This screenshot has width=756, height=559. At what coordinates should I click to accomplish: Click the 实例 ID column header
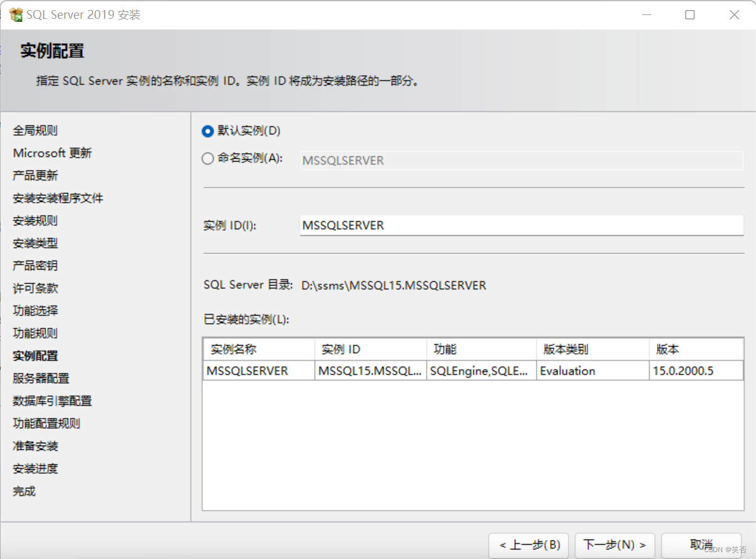point(370,349)
